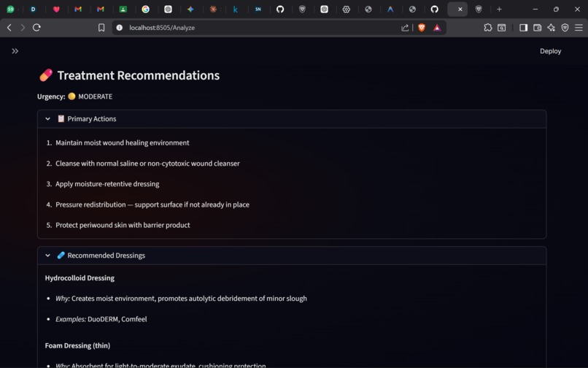Bookmark this page
This screenshot has width=588, height=368.
101,28
